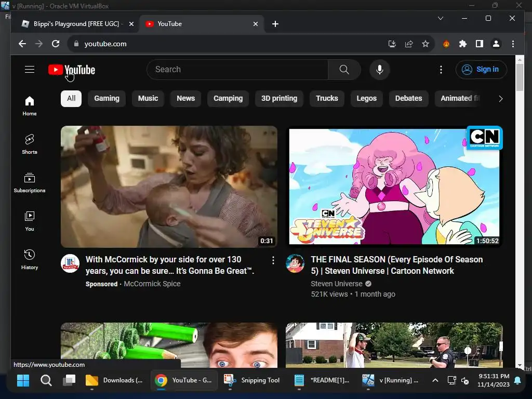
Task: Open the Extensions puzzle icon
Action: 463,44
